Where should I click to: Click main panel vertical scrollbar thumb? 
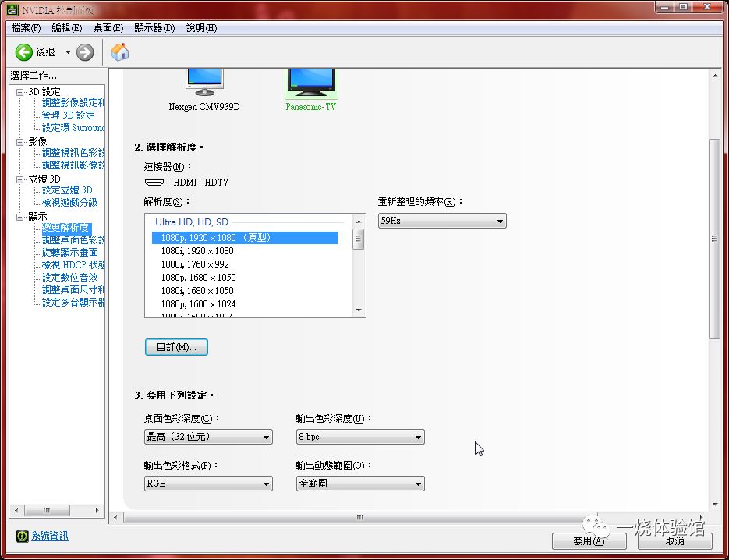[x=715, y=239]
